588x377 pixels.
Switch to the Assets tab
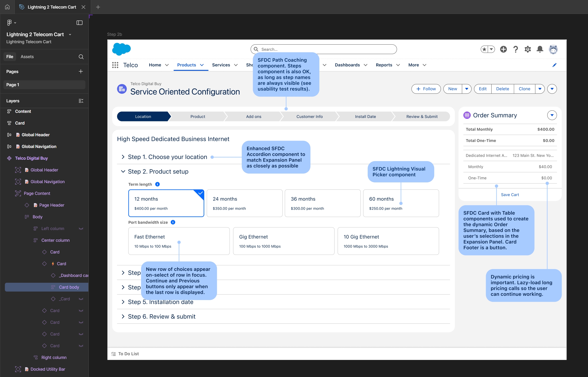27,57
